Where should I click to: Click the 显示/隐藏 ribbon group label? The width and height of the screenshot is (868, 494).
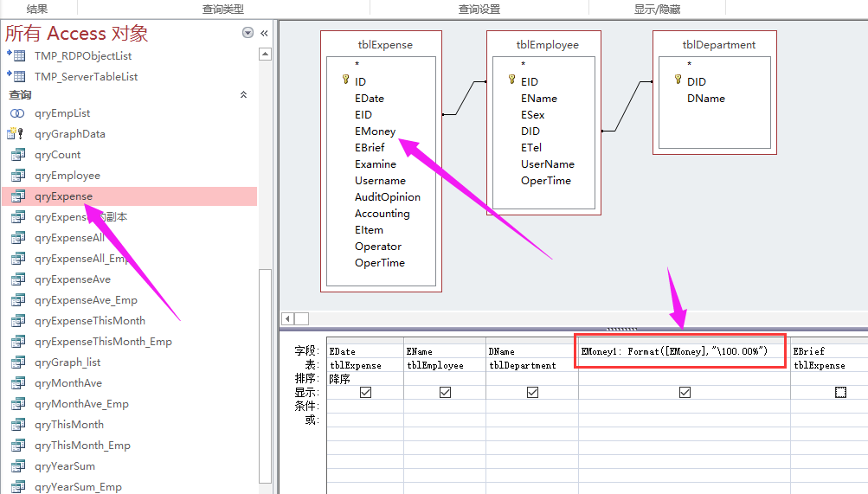coord(657,9)
